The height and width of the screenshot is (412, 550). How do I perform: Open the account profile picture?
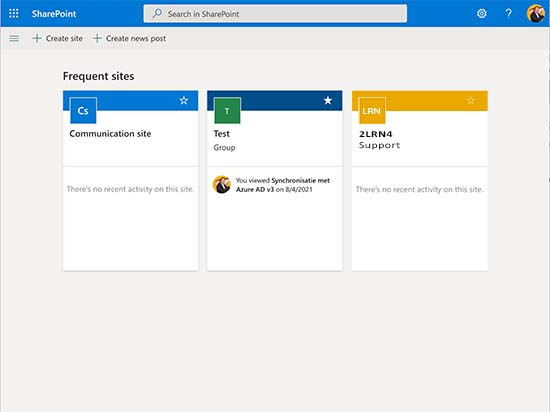click(536, 14)
